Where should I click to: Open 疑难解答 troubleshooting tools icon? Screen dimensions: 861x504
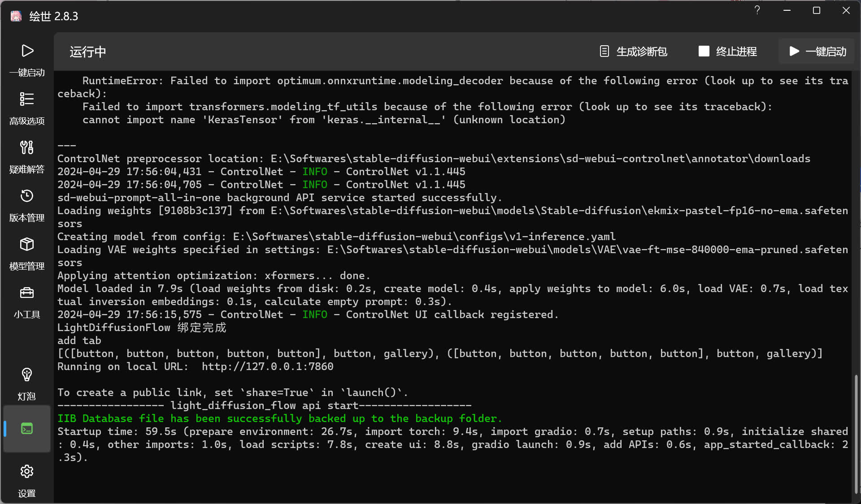pyautogui.click(x=27, y=147)
